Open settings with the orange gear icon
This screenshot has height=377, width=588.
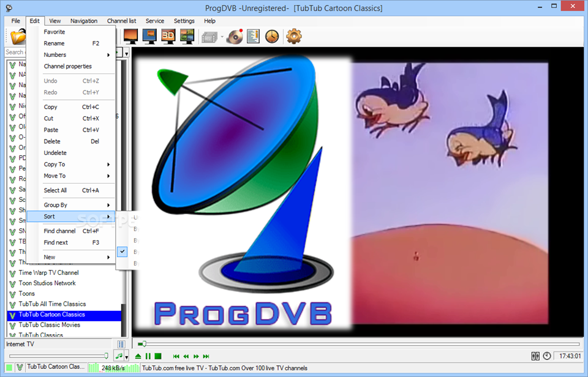point(293,36)
